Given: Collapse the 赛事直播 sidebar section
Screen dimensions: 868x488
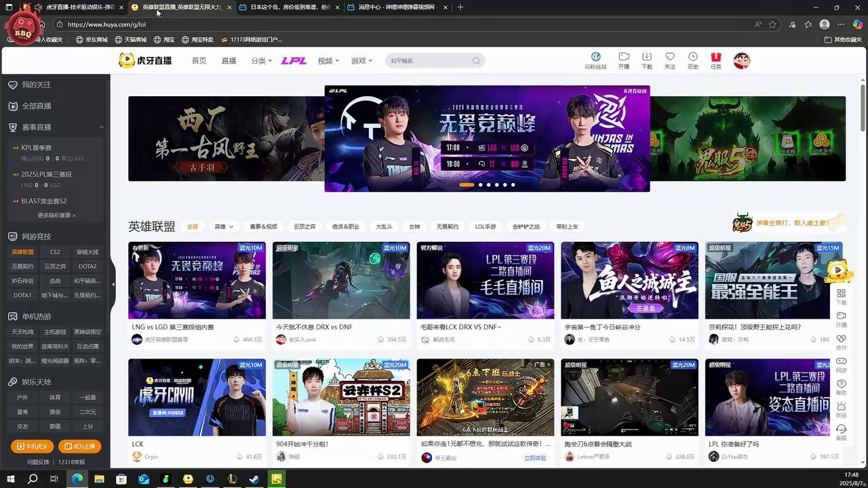Looking at the screenshot, I should 101,127.
